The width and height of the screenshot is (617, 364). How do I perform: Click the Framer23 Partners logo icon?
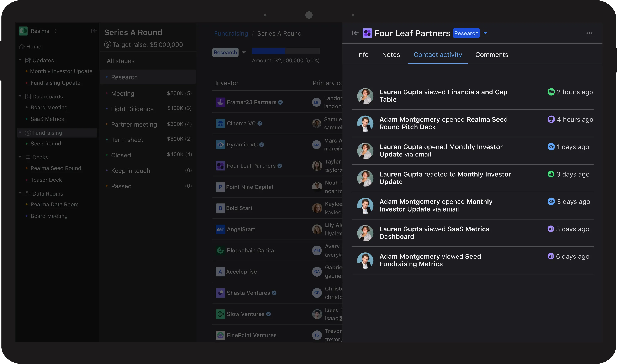[x=220, y=102]
